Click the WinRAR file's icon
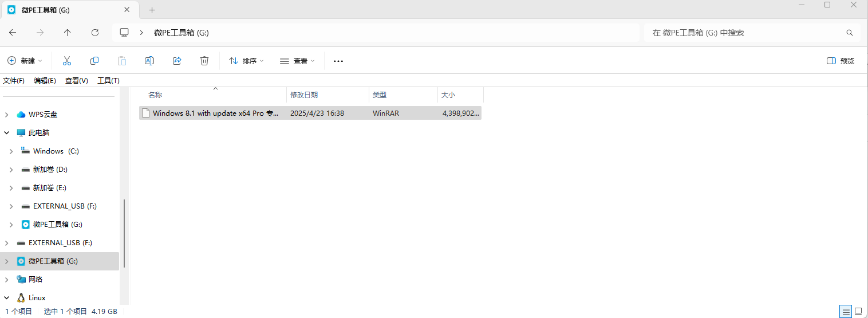 (146, 113)
